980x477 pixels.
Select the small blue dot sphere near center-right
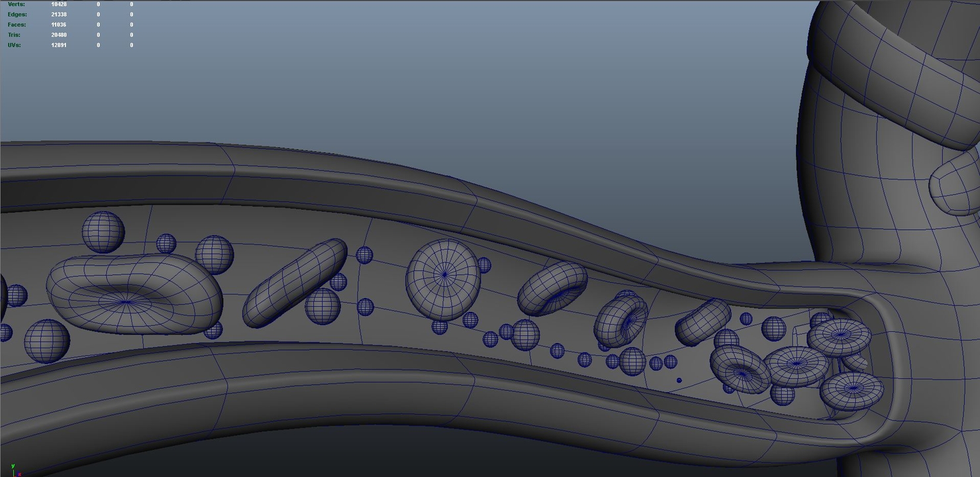678,379
